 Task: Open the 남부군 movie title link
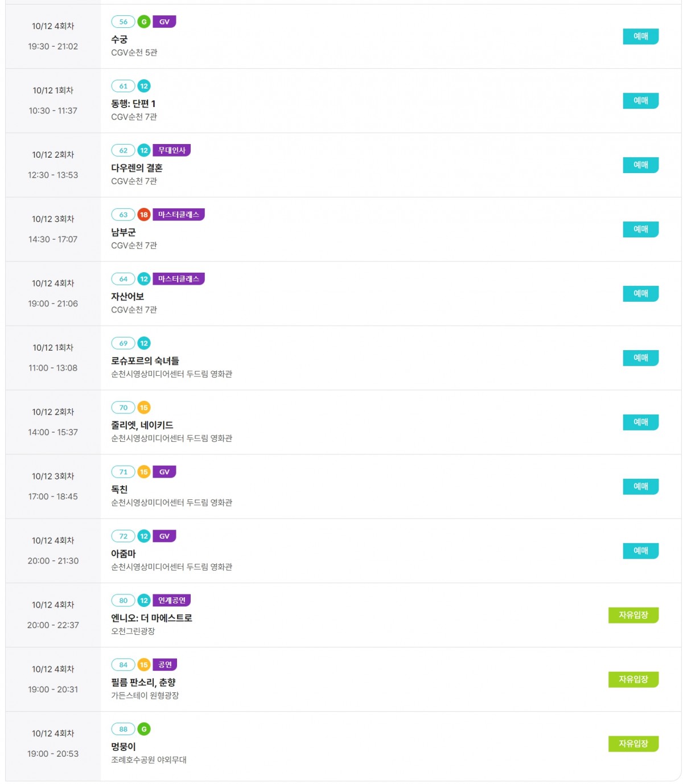pyautogui.click(x=124, y=232)
